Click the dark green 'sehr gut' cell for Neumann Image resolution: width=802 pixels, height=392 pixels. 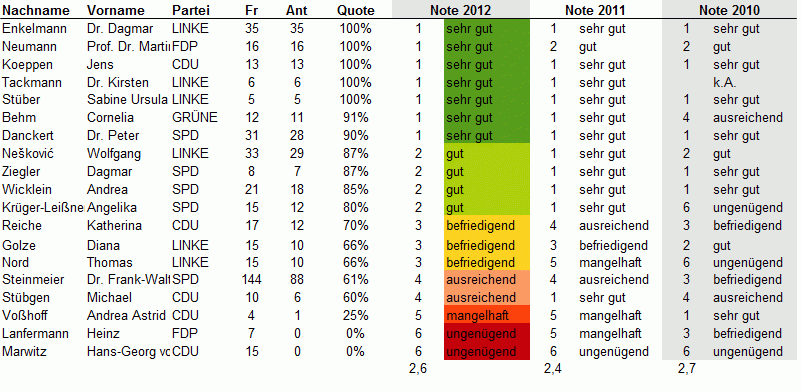486,47
